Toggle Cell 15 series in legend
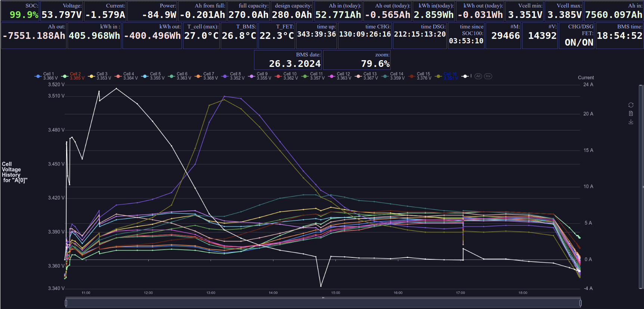 pyautogui.click(x=420, y=76)
